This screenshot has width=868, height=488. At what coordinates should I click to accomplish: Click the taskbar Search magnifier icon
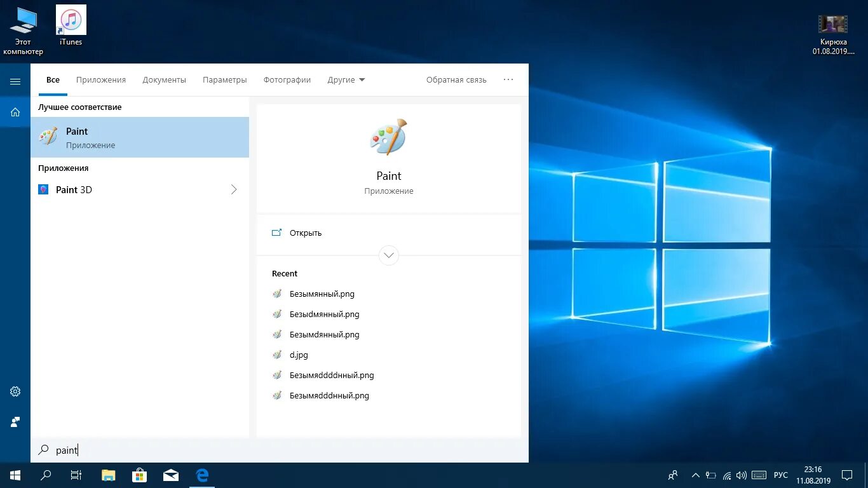[46, 475]
